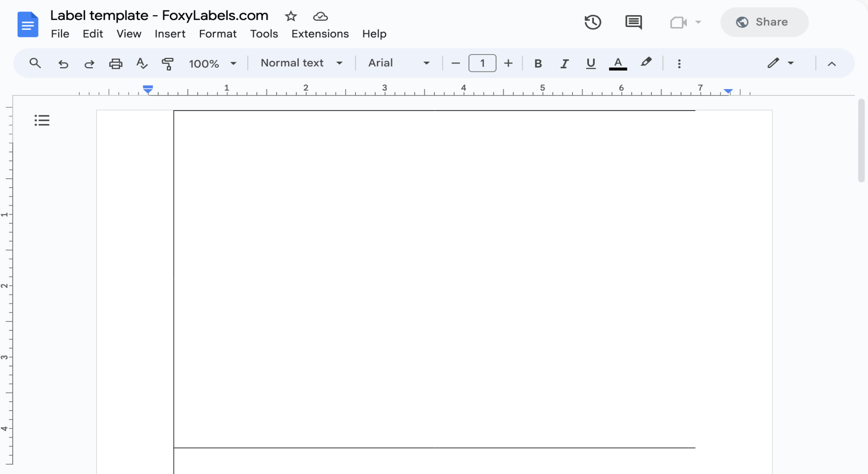The image size is (868, 474).
Task: Toggle underline formatting
Action: point(591,64)
